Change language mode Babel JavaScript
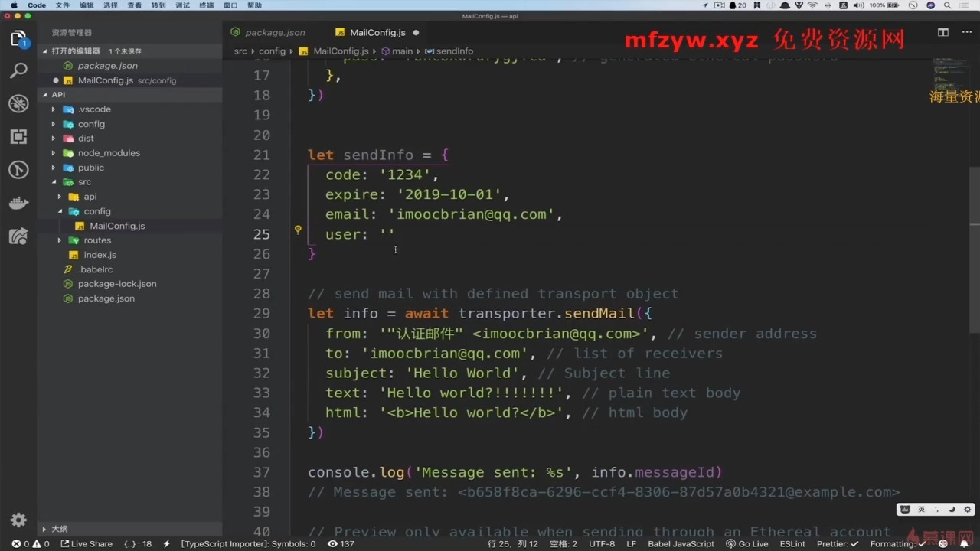 click(x=681, y=544)
